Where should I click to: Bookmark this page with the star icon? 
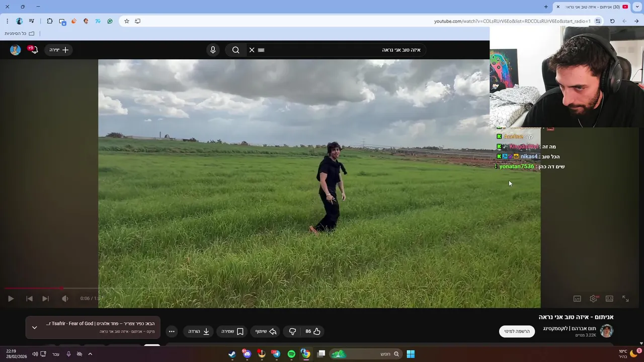click(x=127, y=21)
